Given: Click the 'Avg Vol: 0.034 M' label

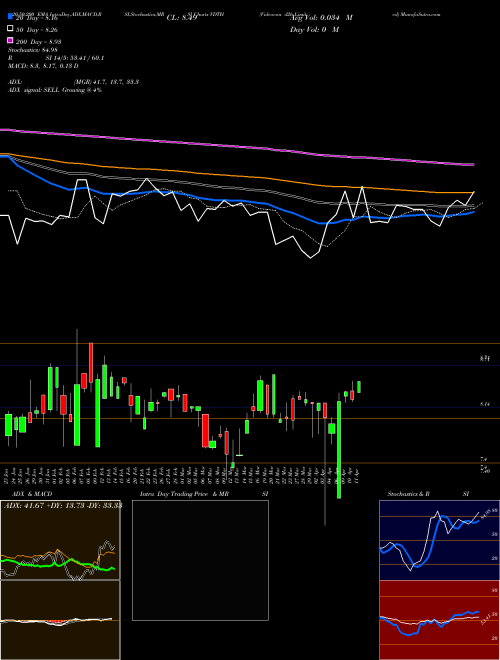Looking at the screenshot, I should pyautogui.click(x=321, y=18).
